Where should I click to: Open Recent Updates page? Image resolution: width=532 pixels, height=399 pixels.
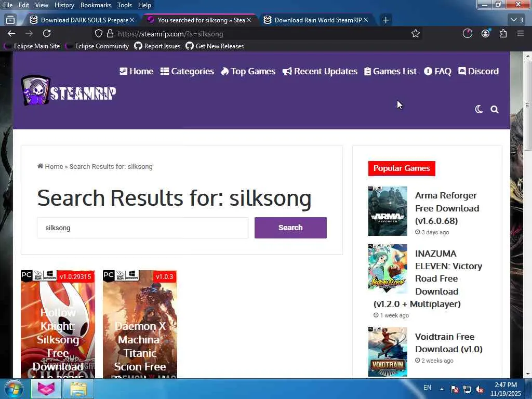click(x=320, y=71)
